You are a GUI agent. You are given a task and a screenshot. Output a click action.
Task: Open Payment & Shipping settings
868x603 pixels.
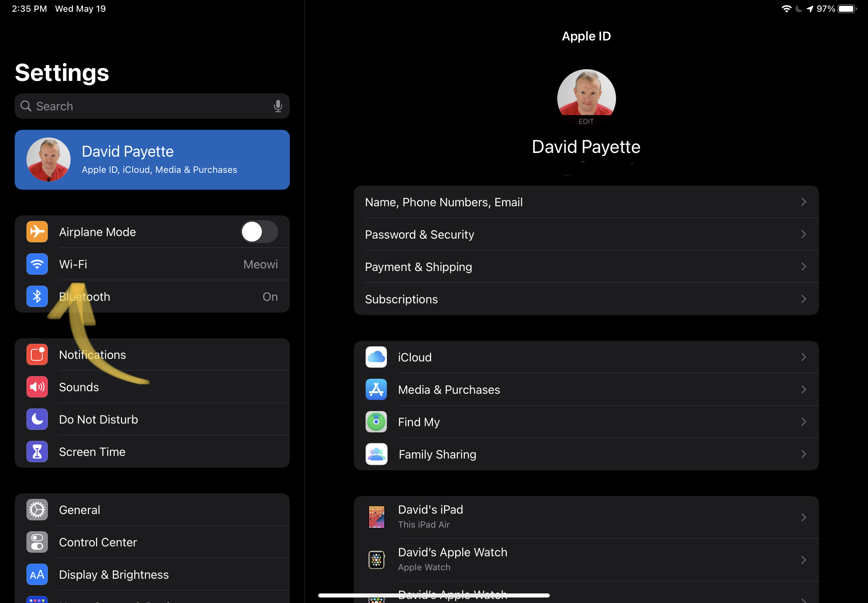[x=586, y=267]
